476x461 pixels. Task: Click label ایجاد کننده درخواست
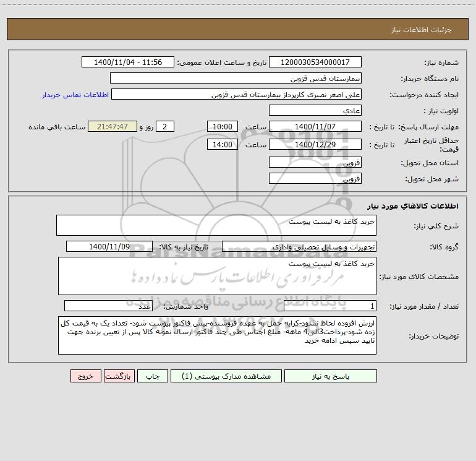424,95
